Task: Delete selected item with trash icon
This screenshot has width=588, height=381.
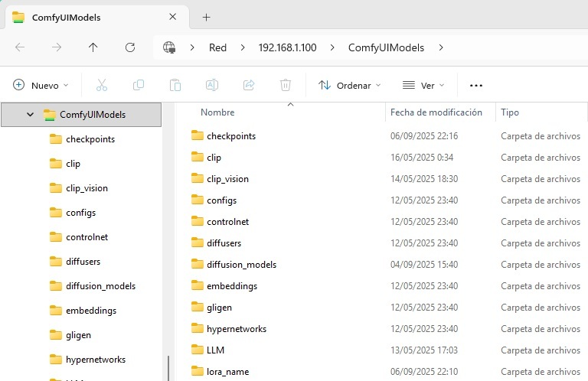Action: [286, 85]
